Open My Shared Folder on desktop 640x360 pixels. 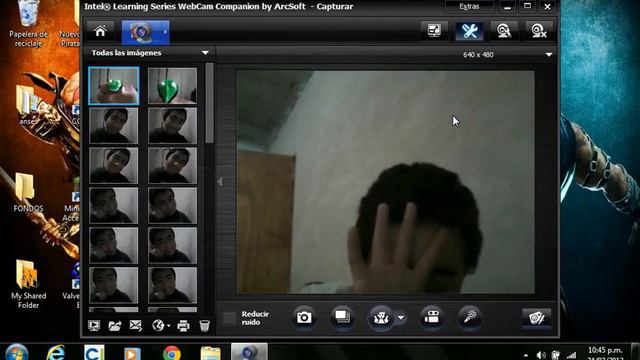click(28, 285)
